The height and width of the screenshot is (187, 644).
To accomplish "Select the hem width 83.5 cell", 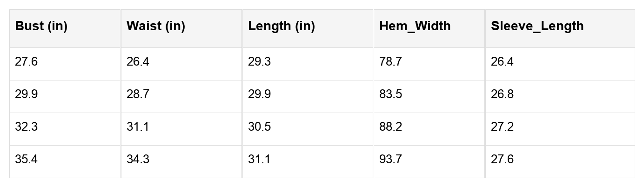I will [391, 94].
